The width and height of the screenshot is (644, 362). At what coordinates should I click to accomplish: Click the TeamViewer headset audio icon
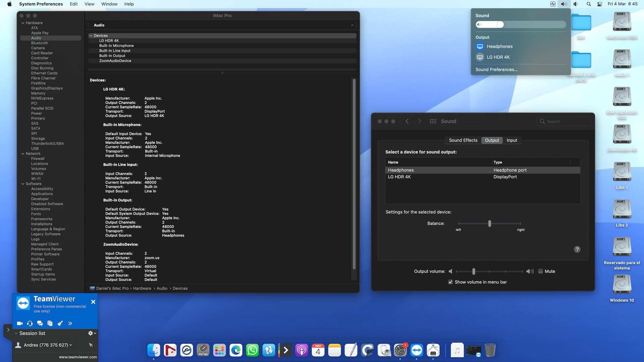tap(30, 323)
